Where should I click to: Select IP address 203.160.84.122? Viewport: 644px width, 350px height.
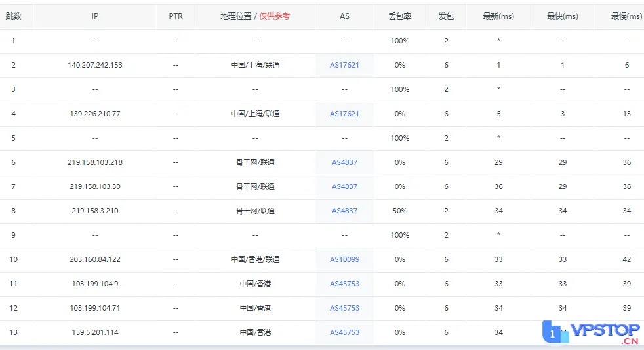click(95, 259)
